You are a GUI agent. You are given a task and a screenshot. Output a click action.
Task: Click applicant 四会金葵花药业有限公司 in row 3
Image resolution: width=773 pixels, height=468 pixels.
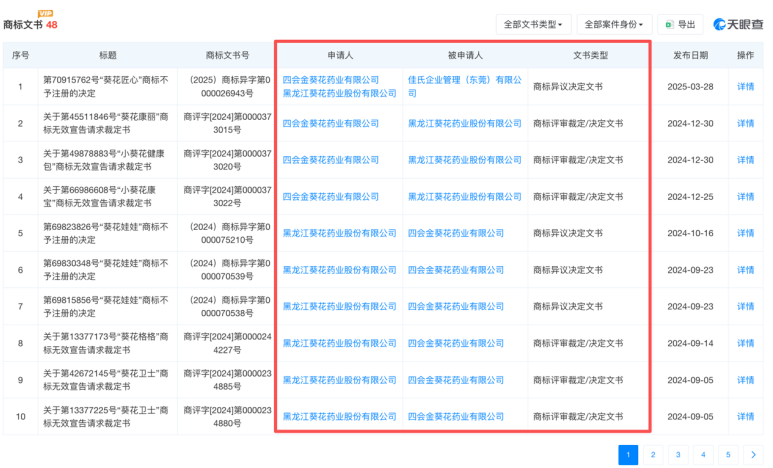coord(330,160)
